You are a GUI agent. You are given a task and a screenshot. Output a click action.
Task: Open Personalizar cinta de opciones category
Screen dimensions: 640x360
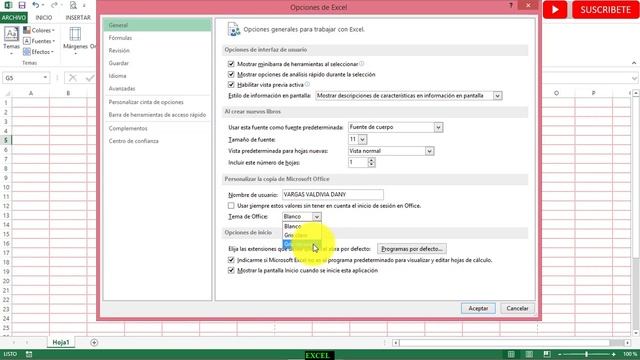click(x=157, y=102)
